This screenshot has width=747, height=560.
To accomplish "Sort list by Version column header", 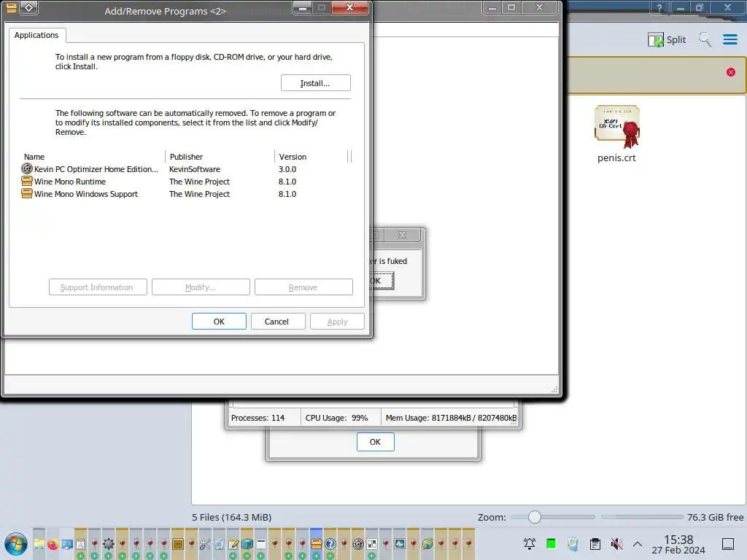I will 312,157.
